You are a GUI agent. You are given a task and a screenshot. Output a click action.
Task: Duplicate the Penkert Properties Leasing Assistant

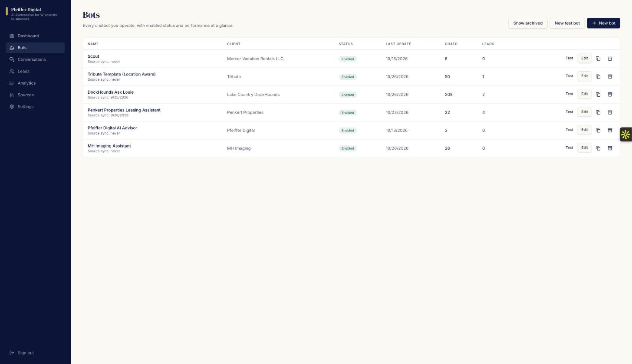(598, 112)
